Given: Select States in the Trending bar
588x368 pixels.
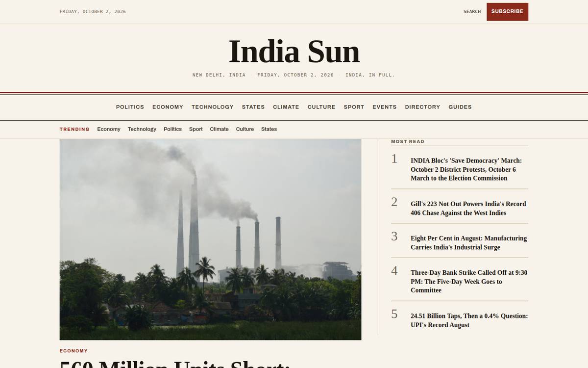Looking at the screenshot, I should pos(269,129).
